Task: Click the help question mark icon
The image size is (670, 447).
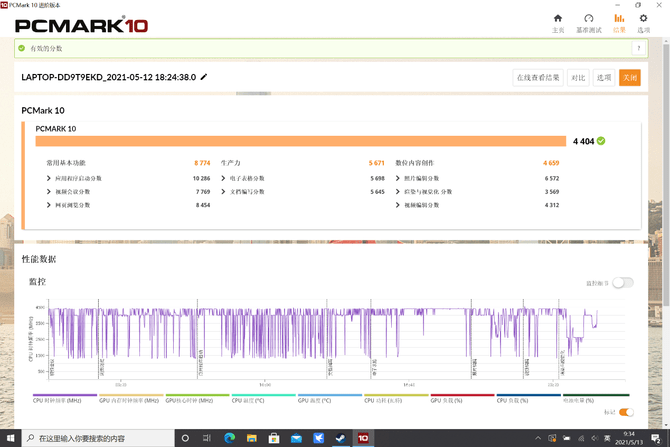Action: click(x=639, y=48)
